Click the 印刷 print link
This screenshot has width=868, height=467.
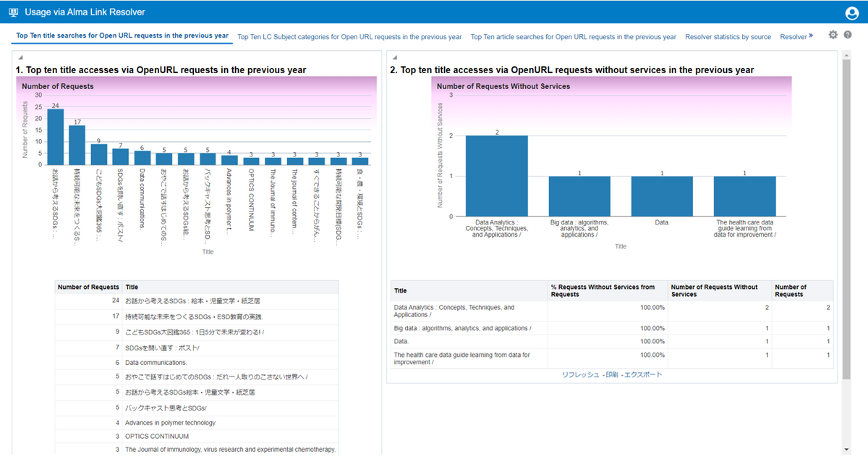[x=612, y=375]
